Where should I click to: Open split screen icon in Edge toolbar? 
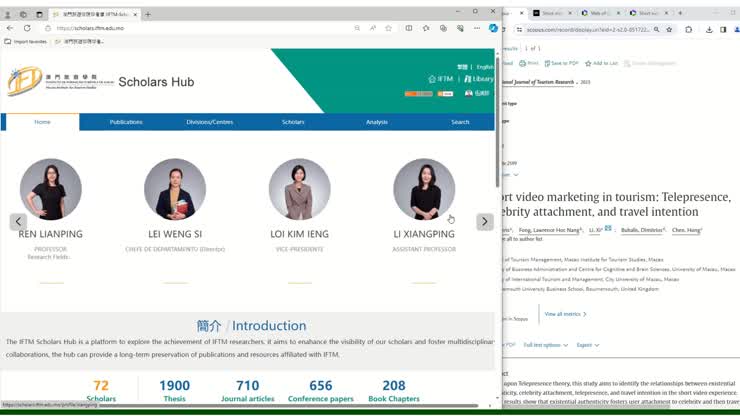point(409,28)
